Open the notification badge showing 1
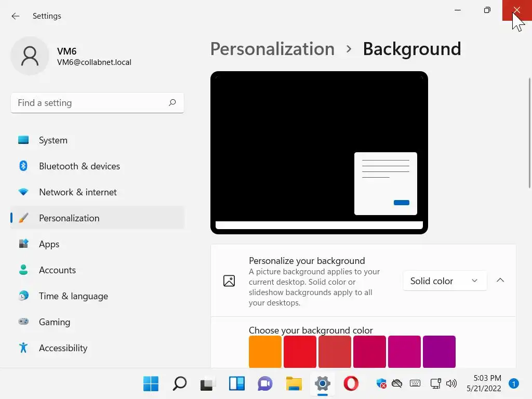This screenshot has height=399, width=532. click(514, 383)
